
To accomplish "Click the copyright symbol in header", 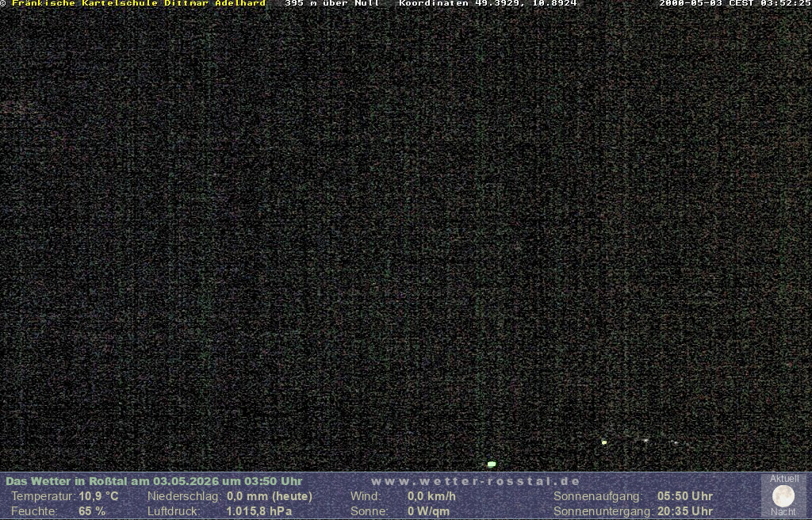I will [3, 4].
